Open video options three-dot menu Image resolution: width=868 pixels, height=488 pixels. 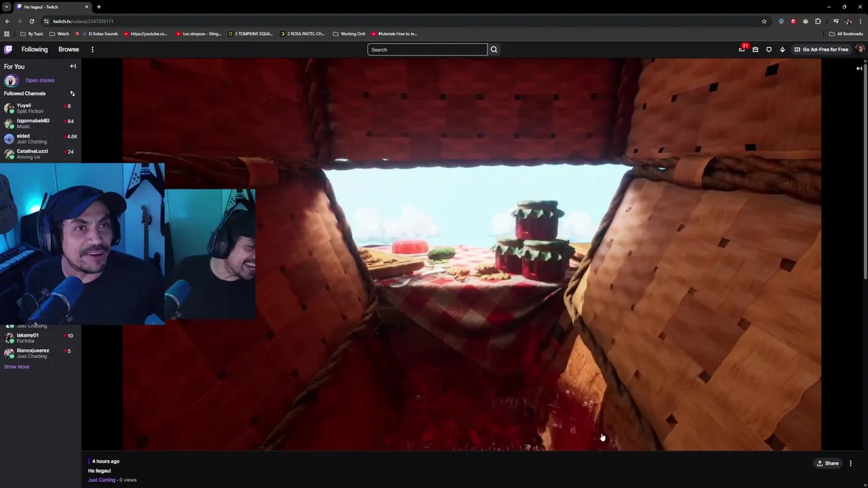[x=850, y=464]
